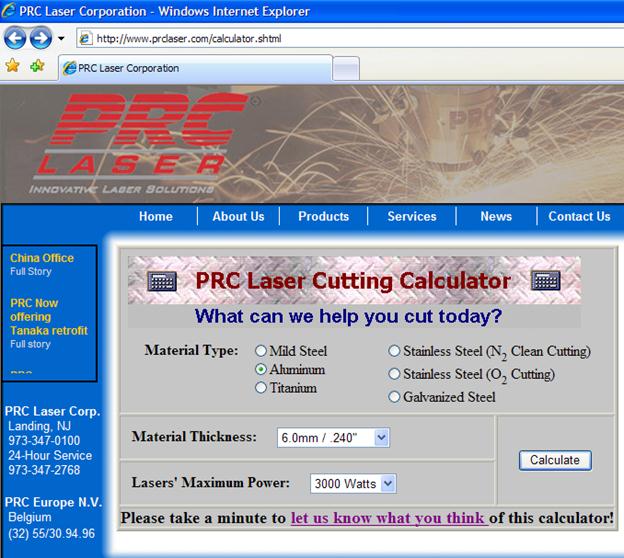
Task: Click the page icon in the address bar
Action: pyautogui.click(x=85, y=39)
